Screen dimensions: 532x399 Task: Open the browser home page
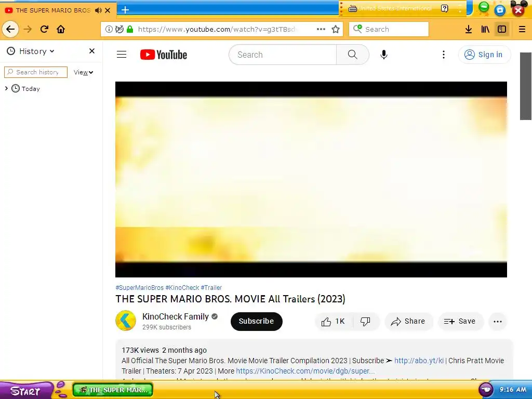click(61, 29)
